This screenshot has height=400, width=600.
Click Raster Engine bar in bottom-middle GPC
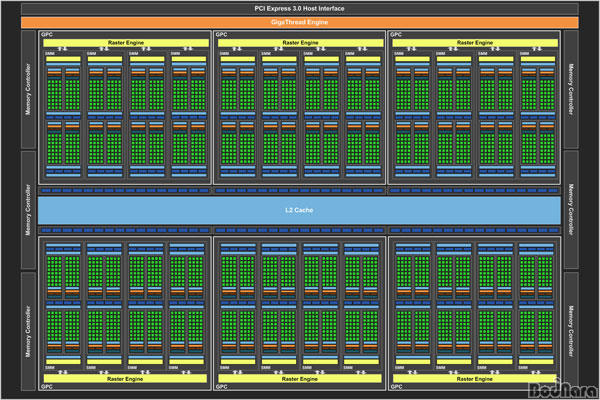tap(300, 379)
